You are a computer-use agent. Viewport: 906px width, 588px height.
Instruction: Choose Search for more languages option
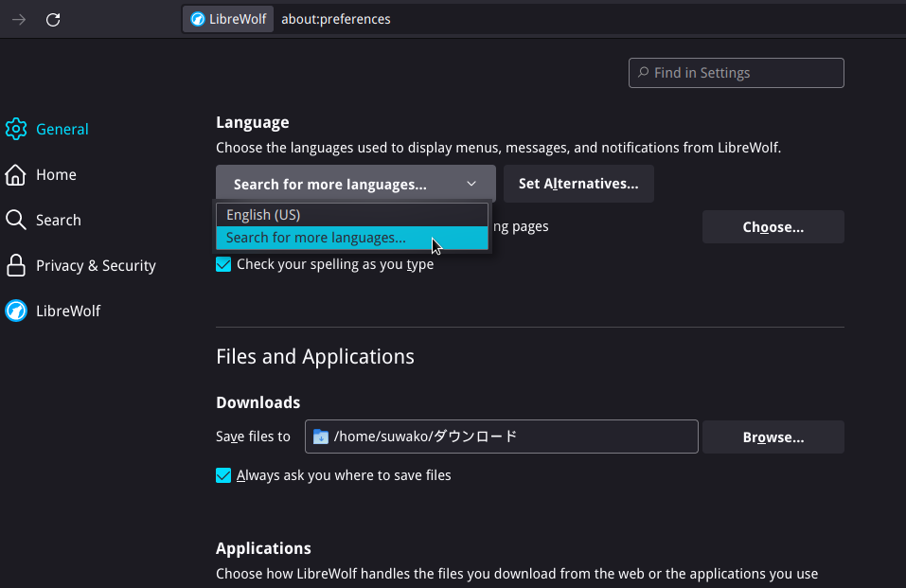pyautogui.click(x=352, y=238)
